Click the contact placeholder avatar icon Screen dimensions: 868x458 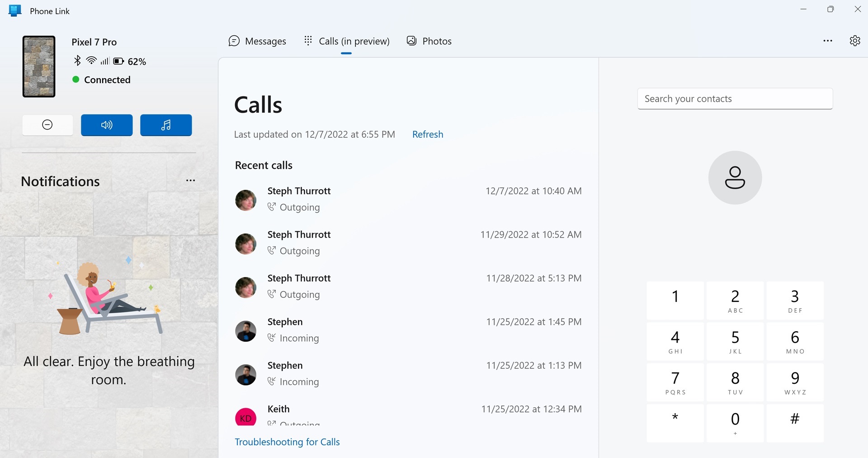coord(735,177)
